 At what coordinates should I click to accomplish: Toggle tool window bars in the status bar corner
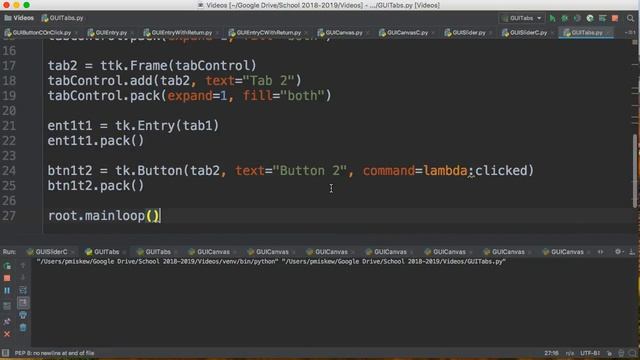(5, 353)
